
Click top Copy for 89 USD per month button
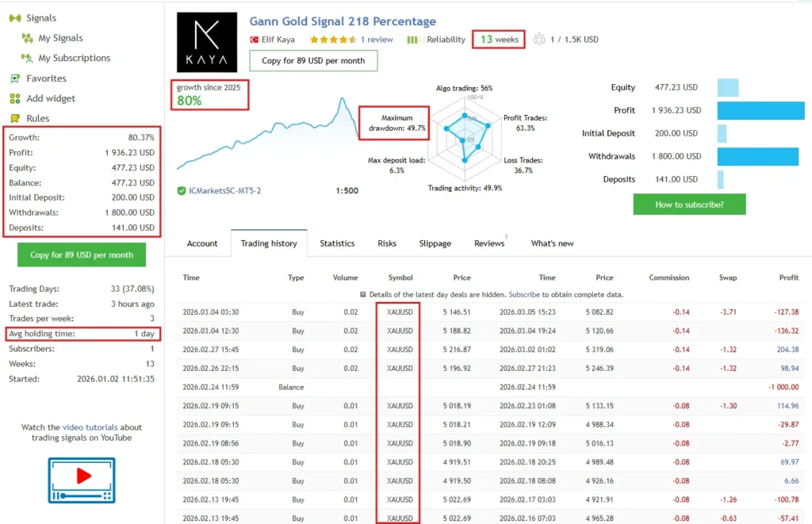pos(313,60)
